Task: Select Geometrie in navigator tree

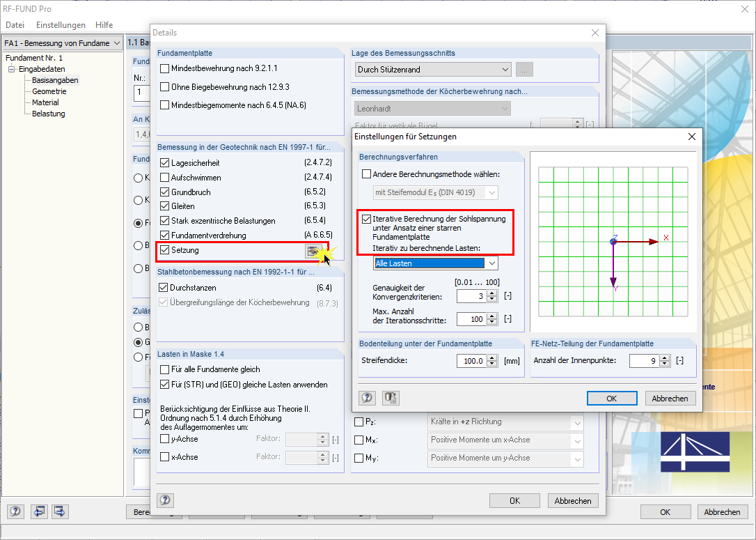Action: click(x=49, y=91)
